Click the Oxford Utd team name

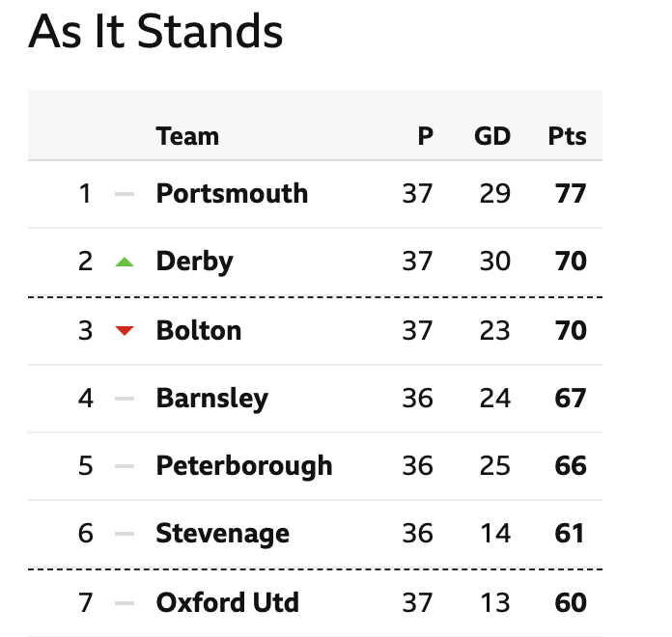pos(228,602)
